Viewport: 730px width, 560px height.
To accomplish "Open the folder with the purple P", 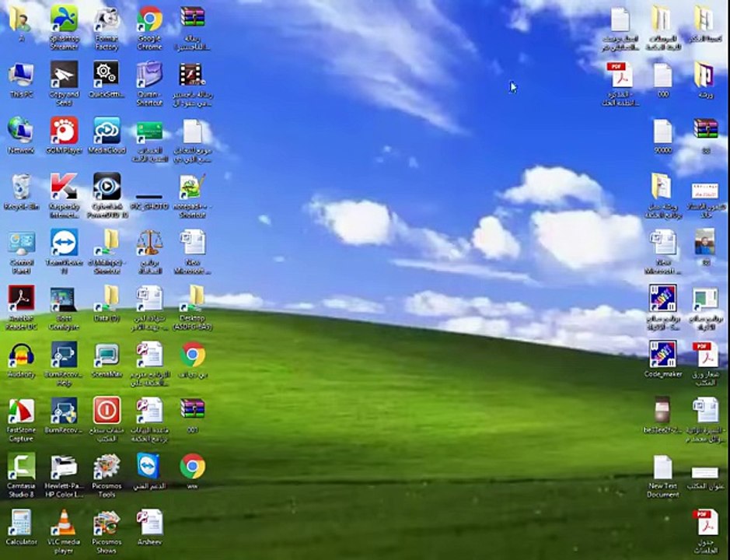I will click(x=705, y=79).
